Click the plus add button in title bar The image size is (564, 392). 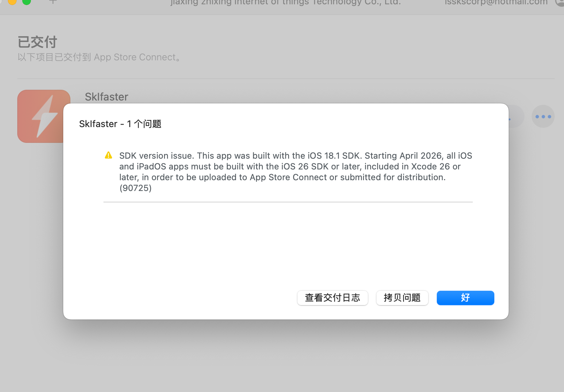click(53, 2)
